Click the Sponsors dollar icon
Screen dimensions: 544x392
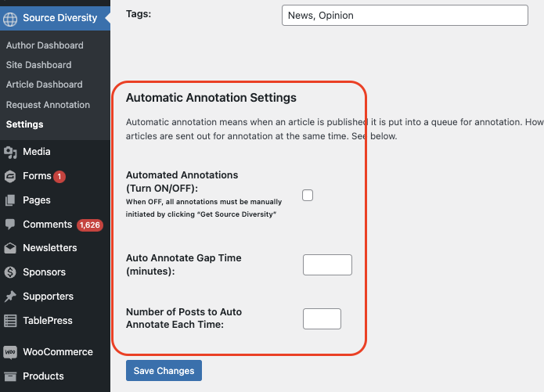pyautogui.click(x=11, y=272)
